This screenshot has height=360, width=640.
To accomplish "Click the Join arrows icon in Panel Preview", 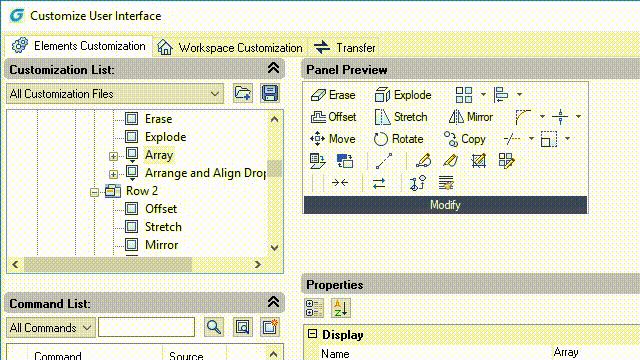I will point(340,183).
